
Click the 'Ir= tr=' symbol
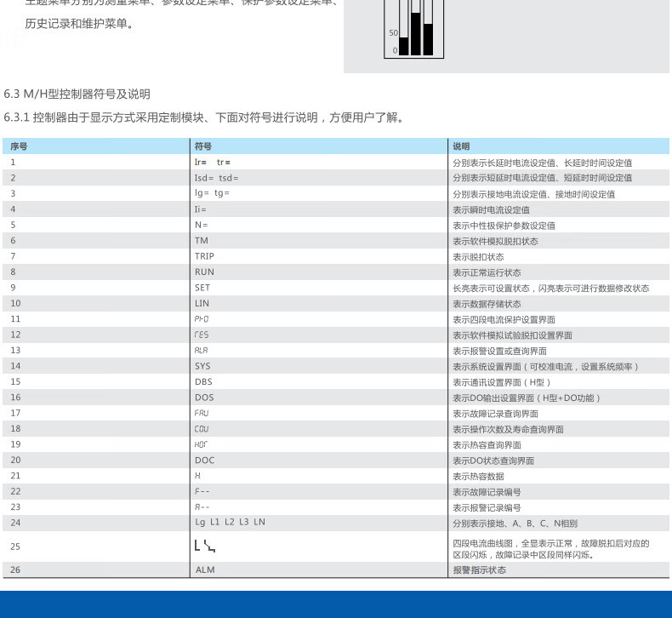click(213, 162)
